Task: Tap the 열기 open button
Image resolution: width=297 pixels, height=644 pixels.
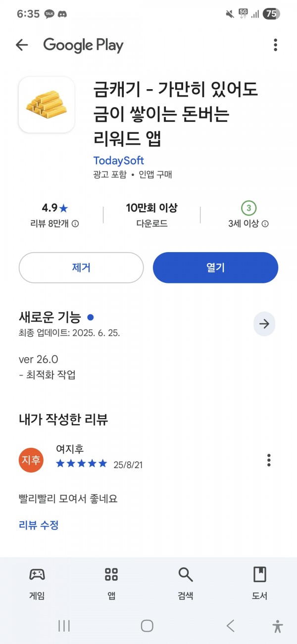Action: 215,268
